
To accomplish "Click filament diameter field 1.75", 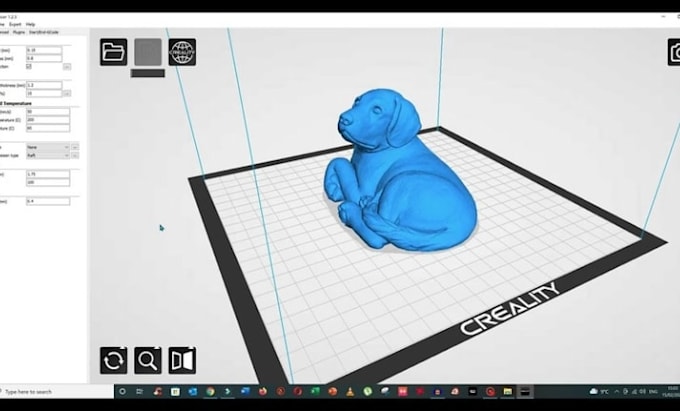I will pyautogui.click(x=48, y=174).
